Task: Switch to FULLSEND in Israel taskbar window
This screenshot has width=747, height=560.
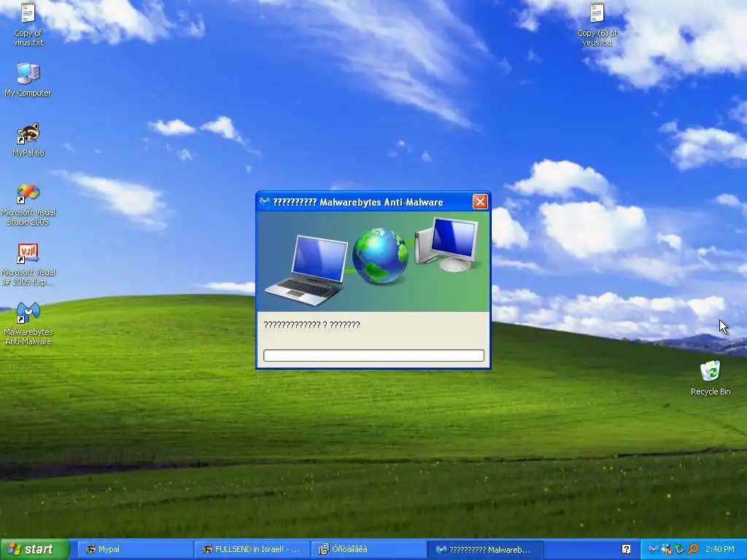Action: click(x=252, y=549)
